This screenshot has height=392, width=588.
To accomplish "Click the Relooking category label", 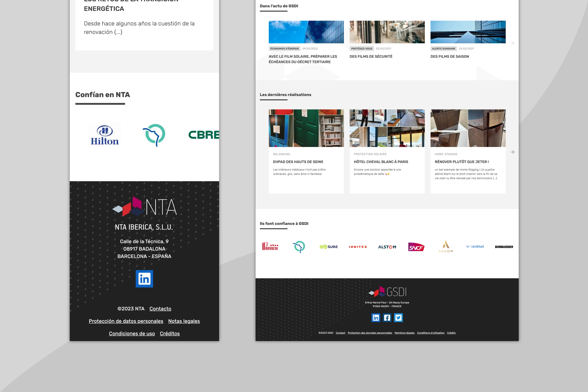I will pos(281,154).
